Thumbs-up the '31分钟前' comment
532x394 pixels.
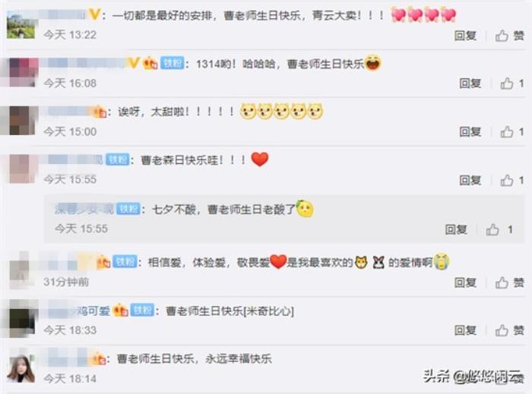[502, 282]
